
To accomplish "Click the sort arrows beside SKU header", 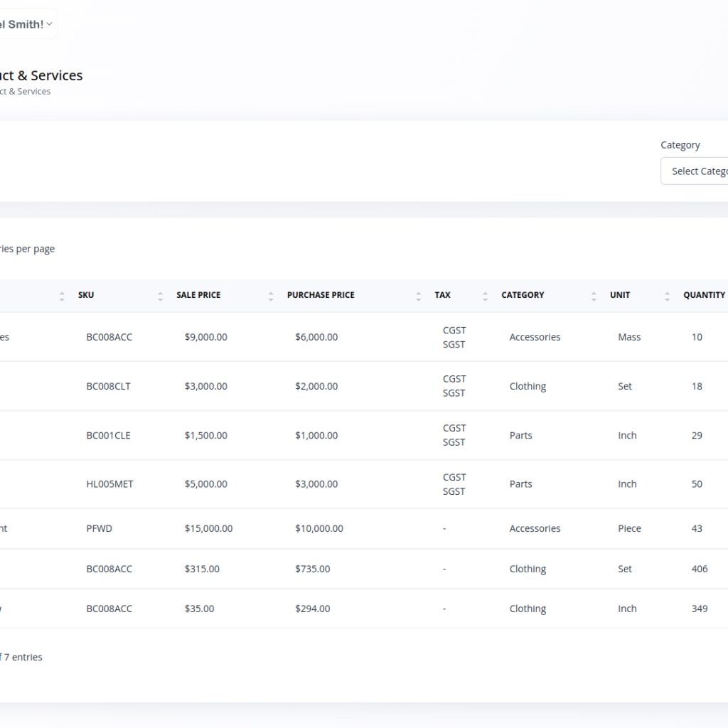I will click(160, 296).
